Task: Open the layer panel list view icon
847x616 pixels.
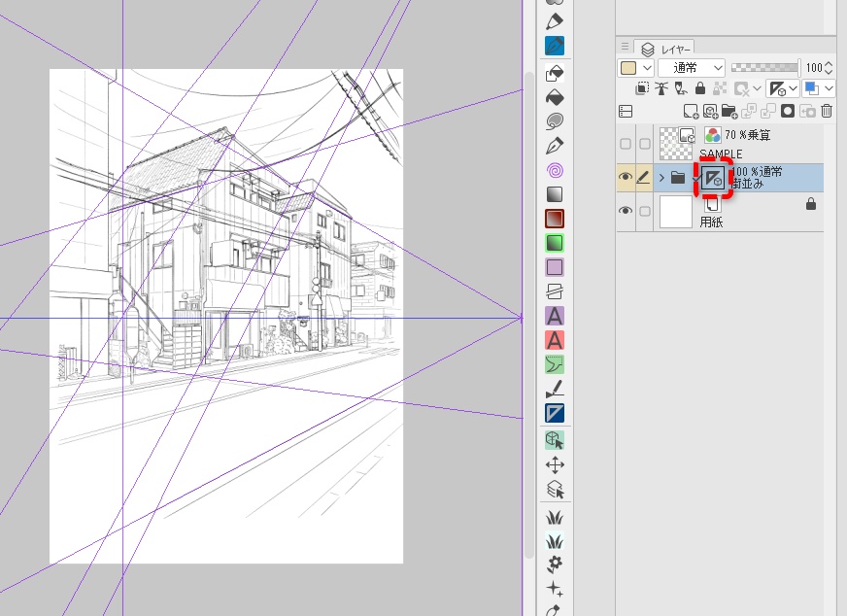Action: pyautogui.click(x=626, y=112)
